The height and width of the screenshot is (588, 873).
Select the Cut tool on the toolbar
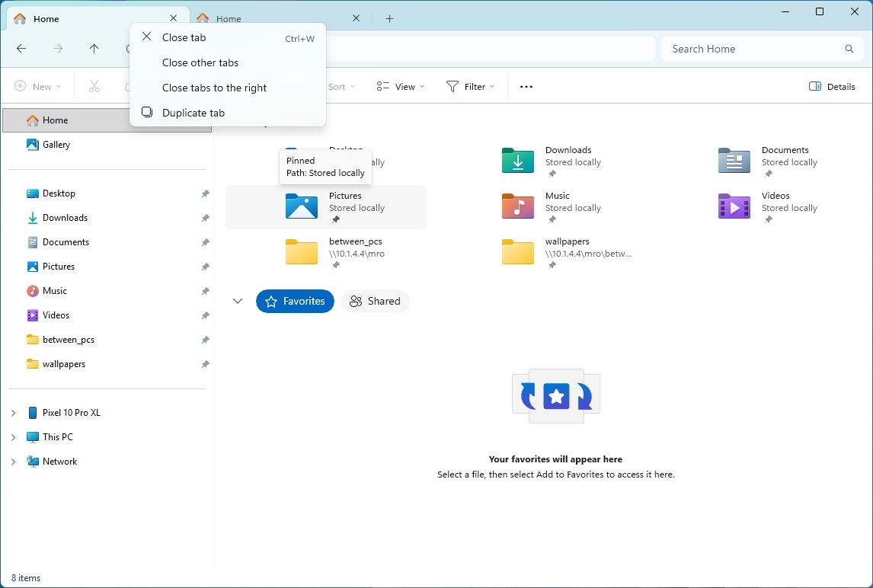[x=94, y=86]
